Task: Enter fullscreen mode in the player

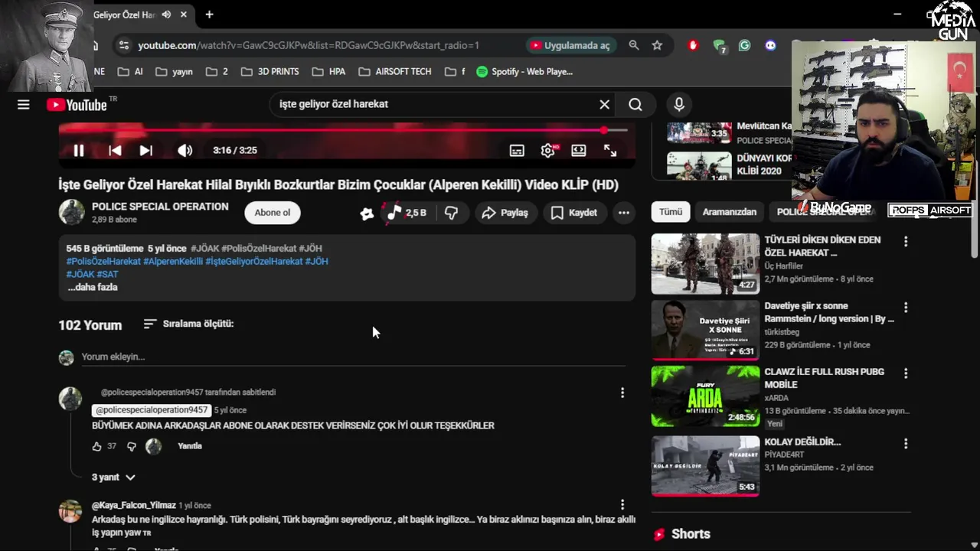Action: [610, 151]
